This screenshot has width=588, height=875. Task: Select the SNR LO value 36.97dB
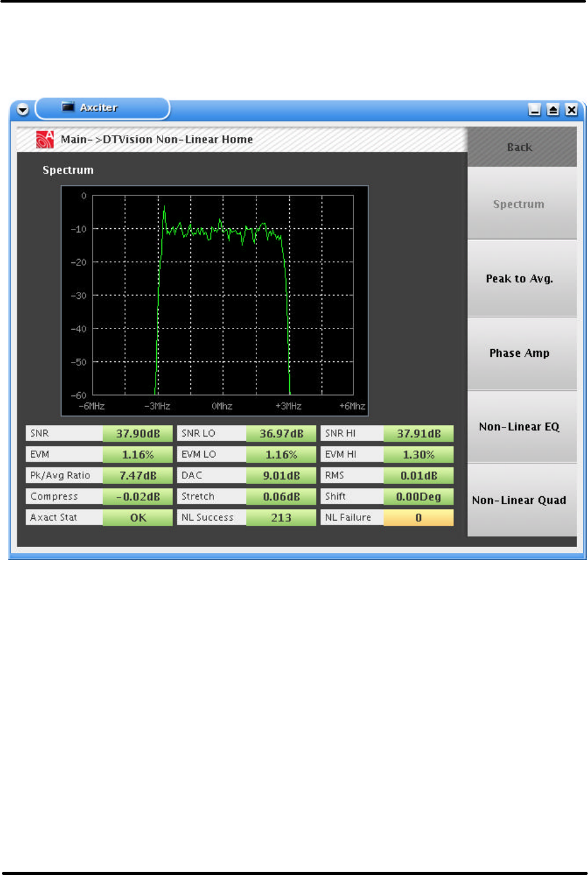click(281, 433)
